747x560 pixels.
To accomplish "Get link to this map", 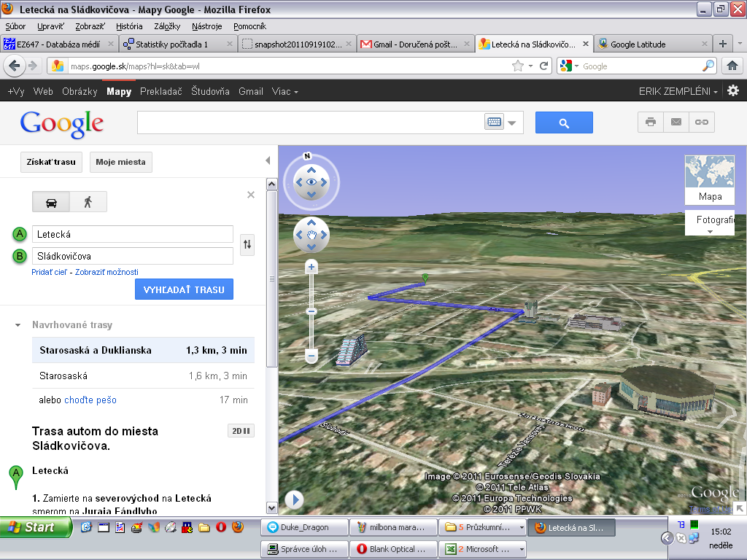I will click(x=702, y=122).
